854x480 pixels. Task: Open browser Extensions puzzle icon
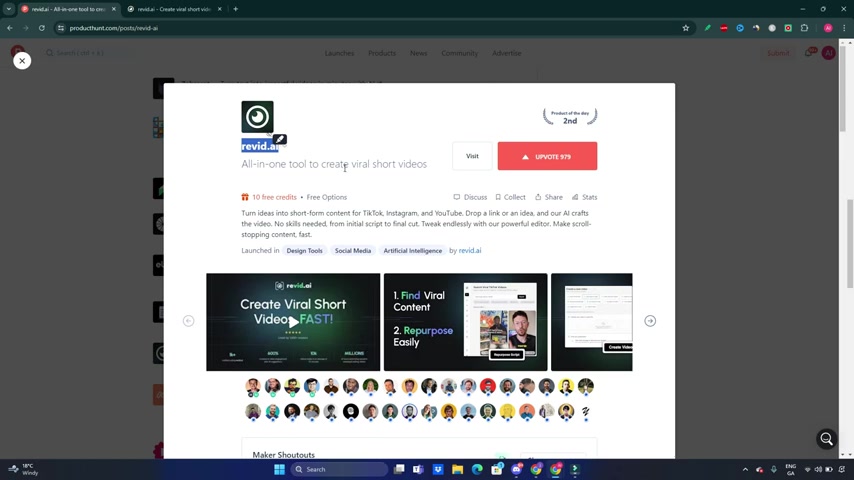pos(804,28)
